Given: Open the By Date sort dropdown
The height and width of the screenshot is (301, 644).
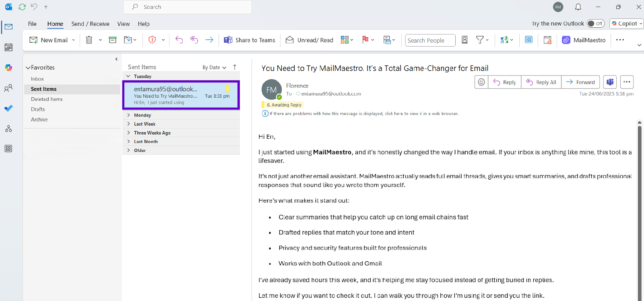Looking at the screenshot, I should pyautogui.click(x=214, y=68).
